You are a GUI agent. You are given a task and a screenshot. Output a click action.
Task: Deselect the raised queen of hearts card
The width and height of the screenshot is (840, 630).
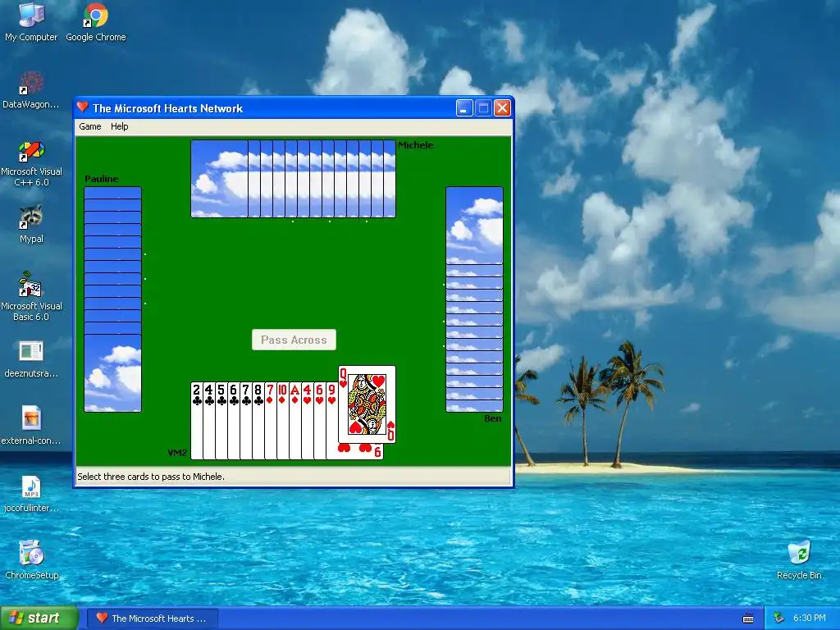click(367, 404)
